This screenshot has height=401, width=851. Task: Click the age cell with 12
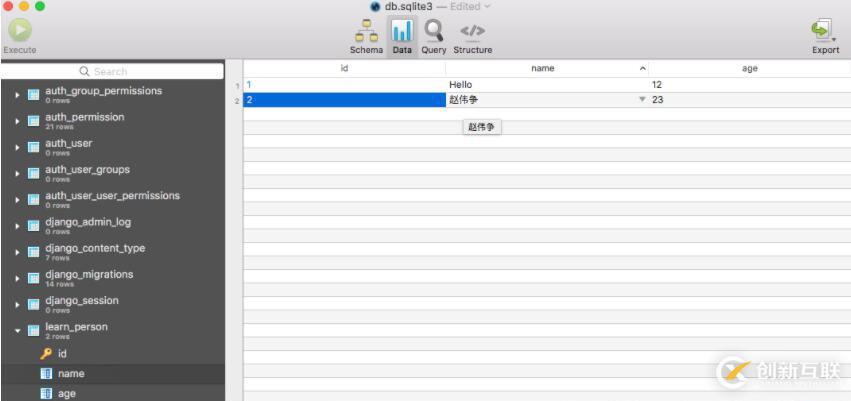coord(750,85)
